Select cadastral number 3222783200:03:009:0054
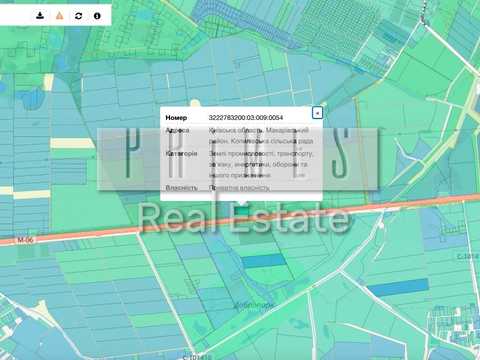The height and width of the screenshot is (360, 480). point(246,117)
